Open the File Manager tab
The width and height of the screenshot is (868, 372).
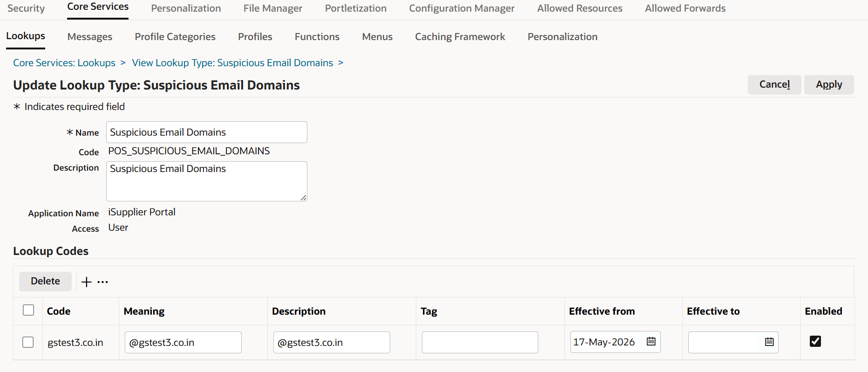273,8
